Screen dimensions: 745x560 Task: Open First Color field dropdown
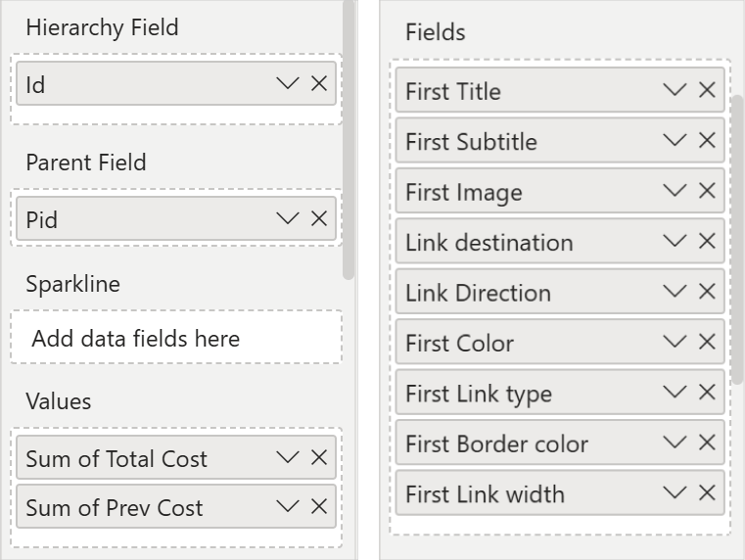point(675,343)
